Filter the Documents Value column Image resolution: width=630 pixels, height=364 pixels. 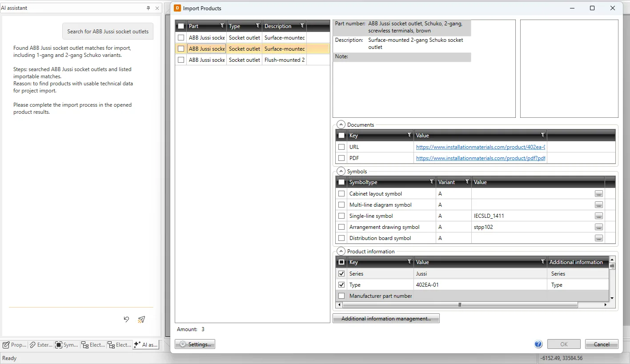click(x=542, y=135)
